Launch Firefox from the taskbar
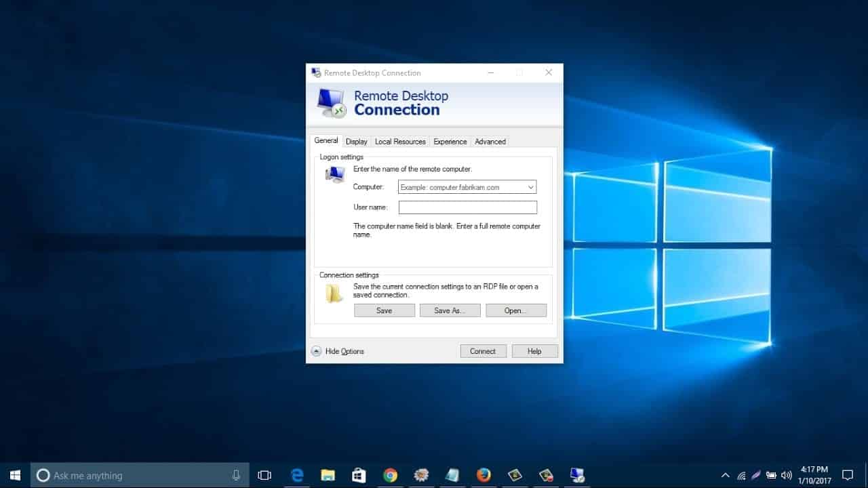The image size is (868, 488). coord(484,474)
